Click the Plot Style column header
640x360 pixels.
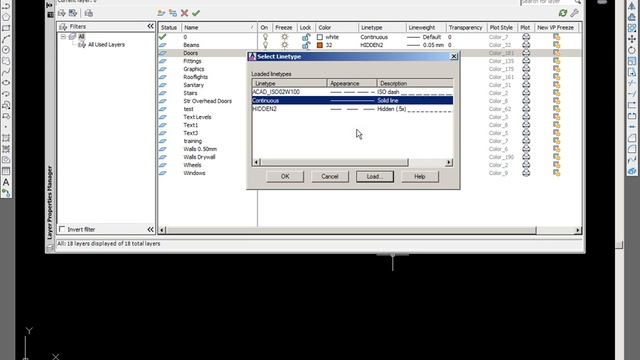click(x=502, y=27)
